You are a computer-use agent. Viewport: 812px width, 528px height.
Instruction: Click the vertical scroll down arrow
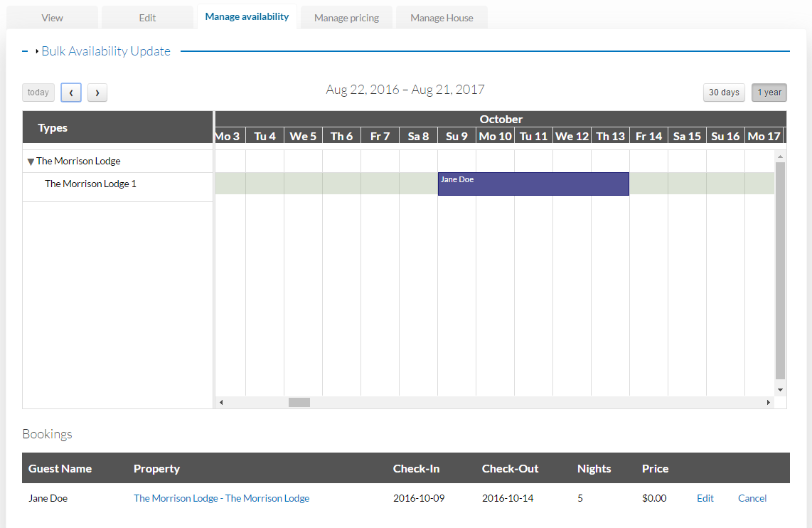pos(781,390)
